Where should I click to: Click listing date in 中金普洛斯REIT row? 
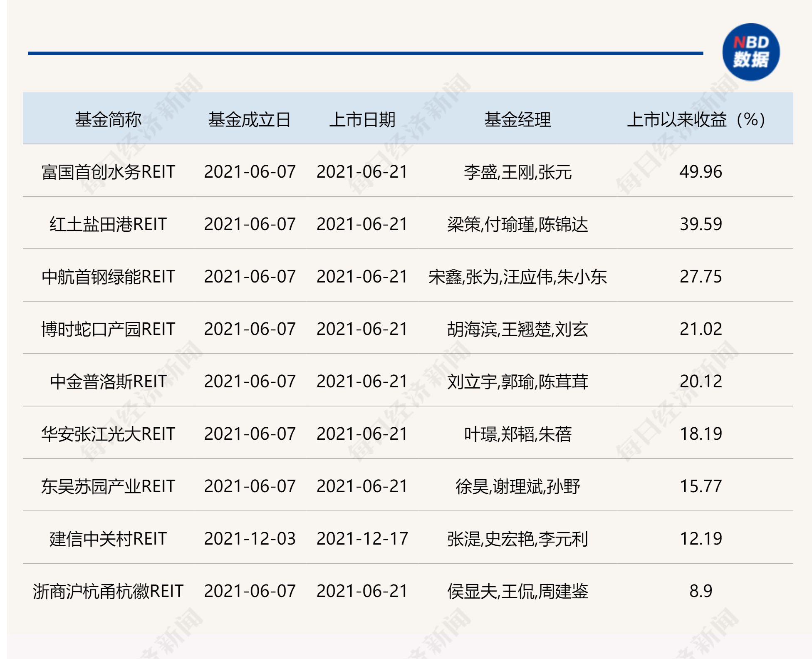click(x=362, y=382)
